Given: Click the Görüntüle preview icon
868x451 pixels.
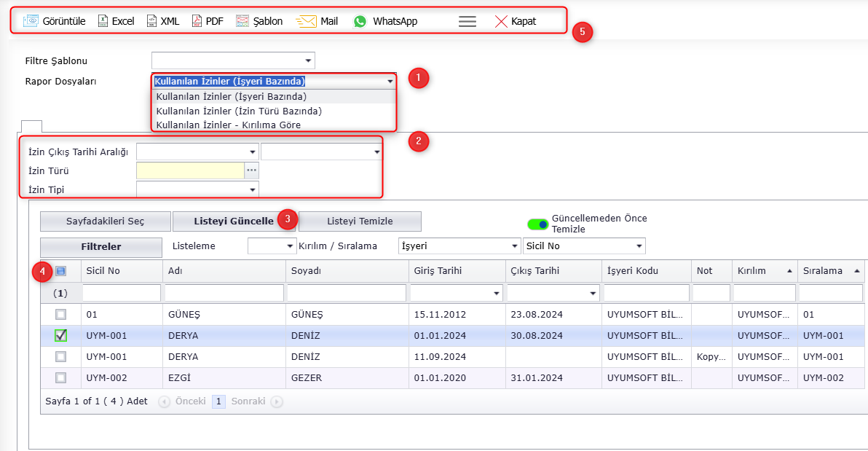Looking at the screenshot, I should (x=31, y=21).
